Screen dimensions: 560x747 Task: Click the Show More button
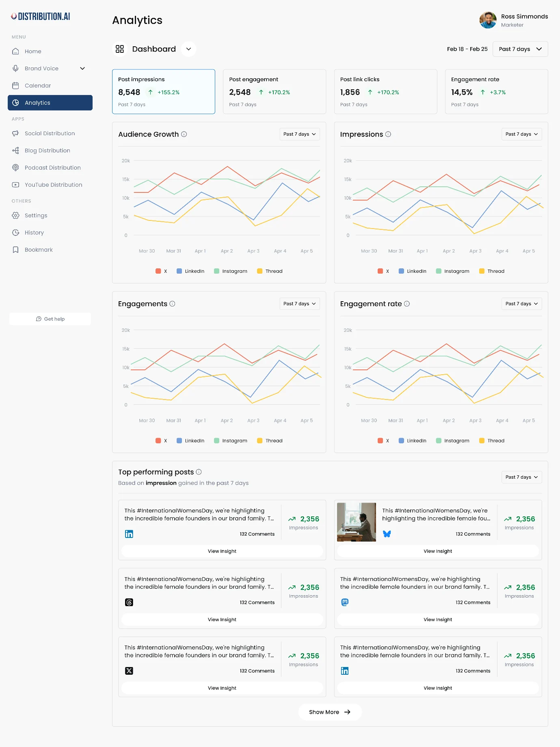click(330, 712)
